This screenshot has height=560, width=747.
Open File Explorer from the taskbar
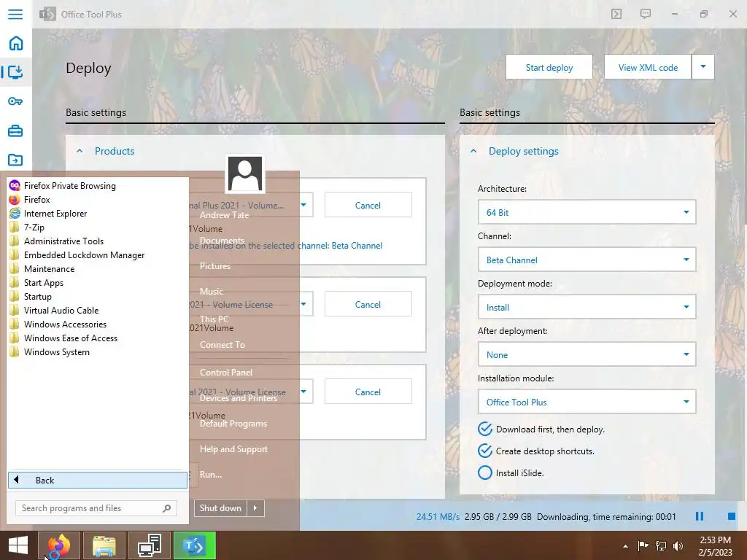click(104, 545)
